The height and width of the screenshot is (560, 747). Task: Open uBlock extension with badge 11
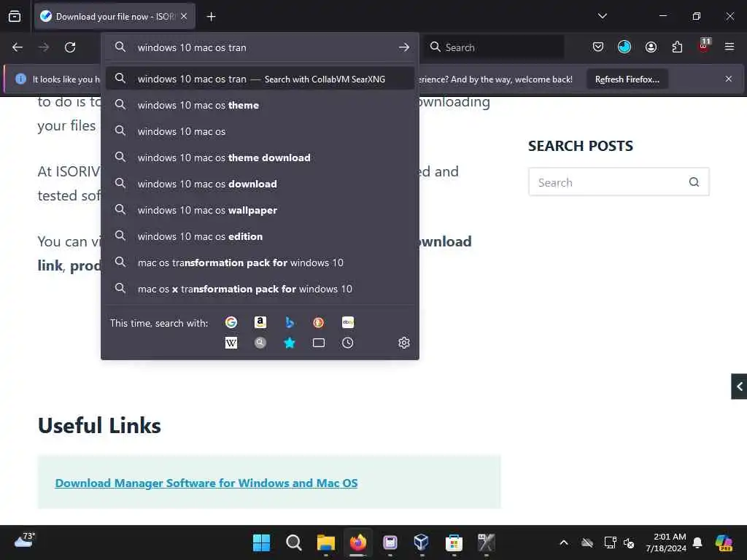(x=704, y=46)
